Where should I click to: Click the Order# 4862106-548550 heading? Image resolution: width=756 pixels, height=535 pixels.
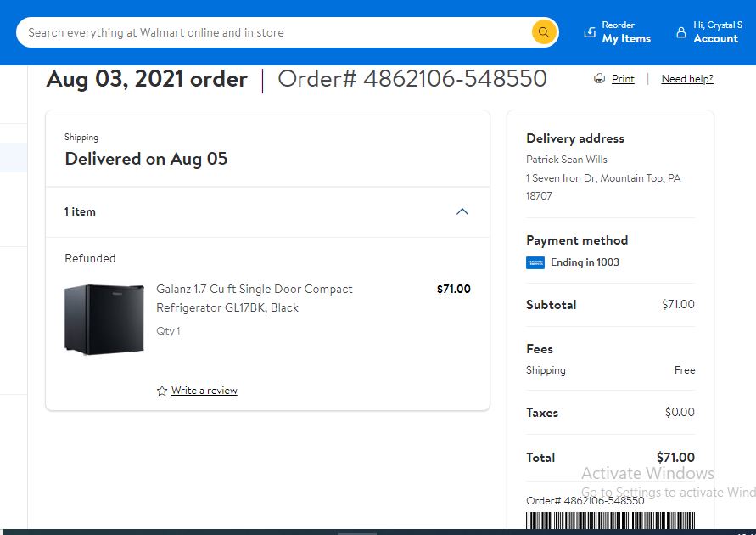[x=412, y=79]
